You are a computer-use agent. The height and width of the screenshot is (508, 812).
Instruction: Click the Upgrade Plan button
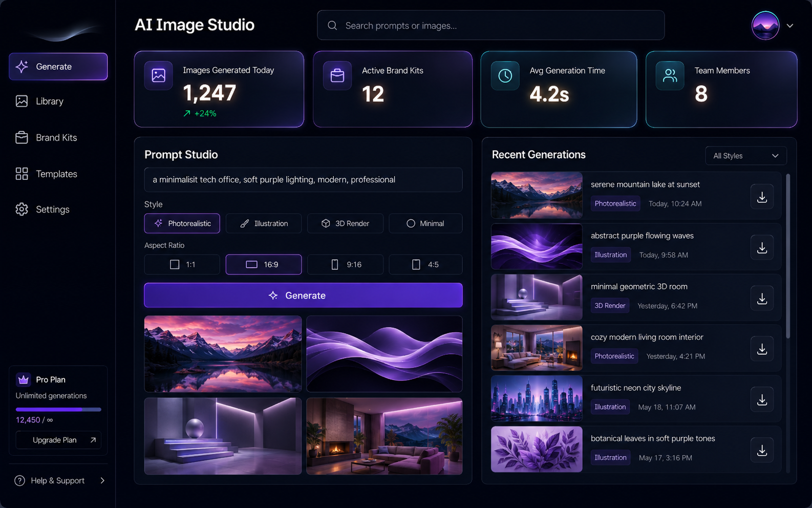click(x=58, y=440)
